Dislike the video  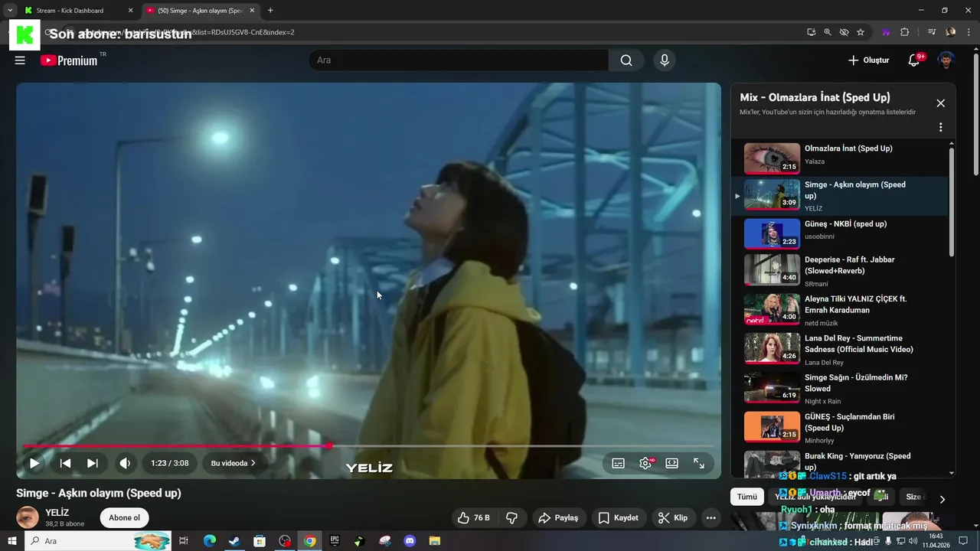(511, 518)
